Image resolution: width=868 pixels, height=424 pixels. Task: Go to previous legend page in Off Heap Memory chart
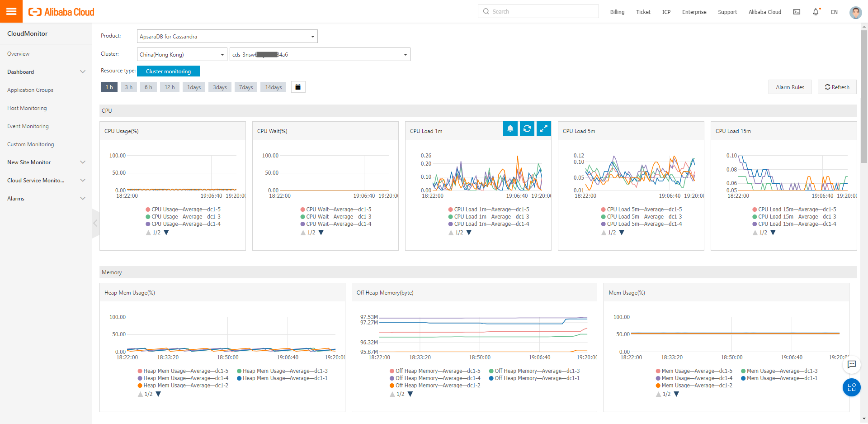tap(392, 394)
